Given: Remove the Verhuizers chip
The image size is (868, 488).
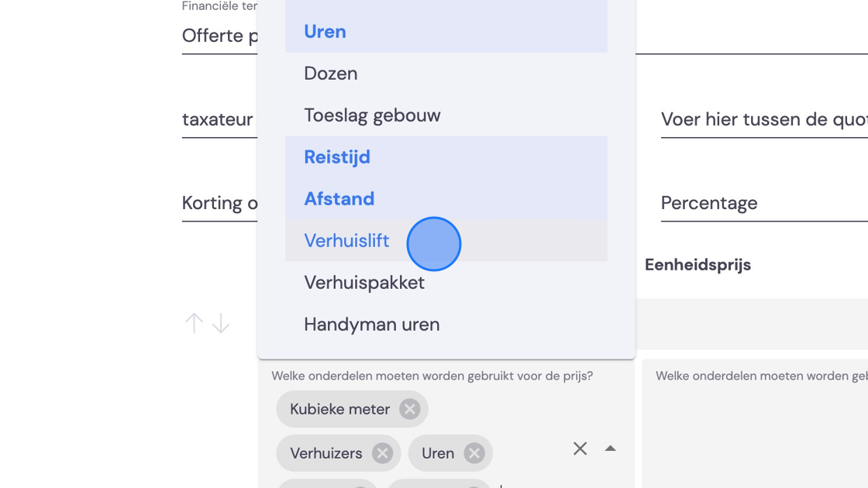Looking at the screenshot, I should (382, 453).
